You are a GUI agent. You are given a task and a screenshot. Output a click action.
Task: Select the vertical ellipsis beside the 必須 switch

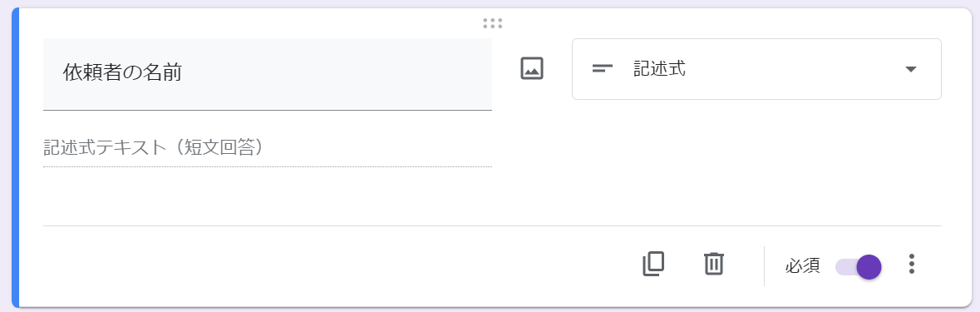click(911, 264)
